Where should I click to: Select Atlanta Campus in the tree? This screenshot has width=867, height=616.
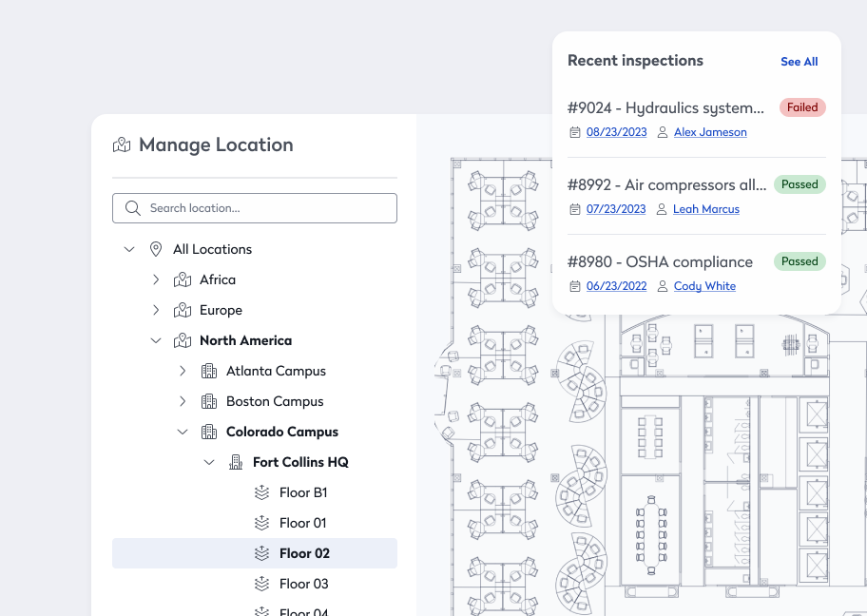276,371
